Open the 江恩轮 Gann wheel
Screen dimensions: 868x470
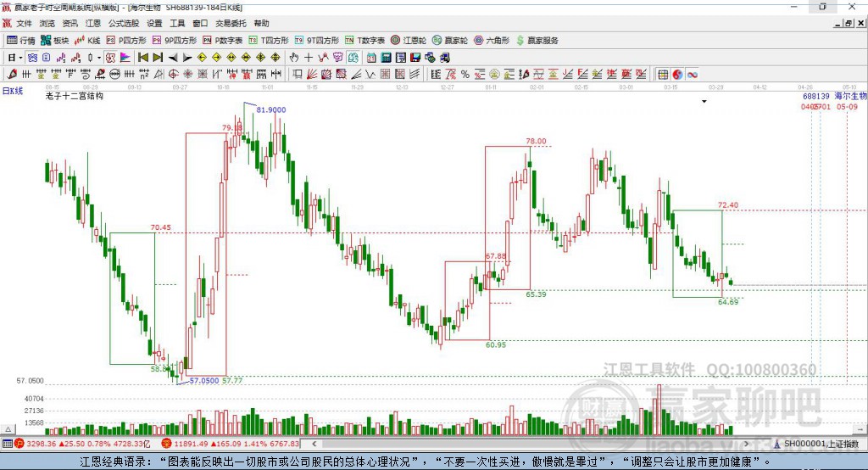[x=409, y=41]
